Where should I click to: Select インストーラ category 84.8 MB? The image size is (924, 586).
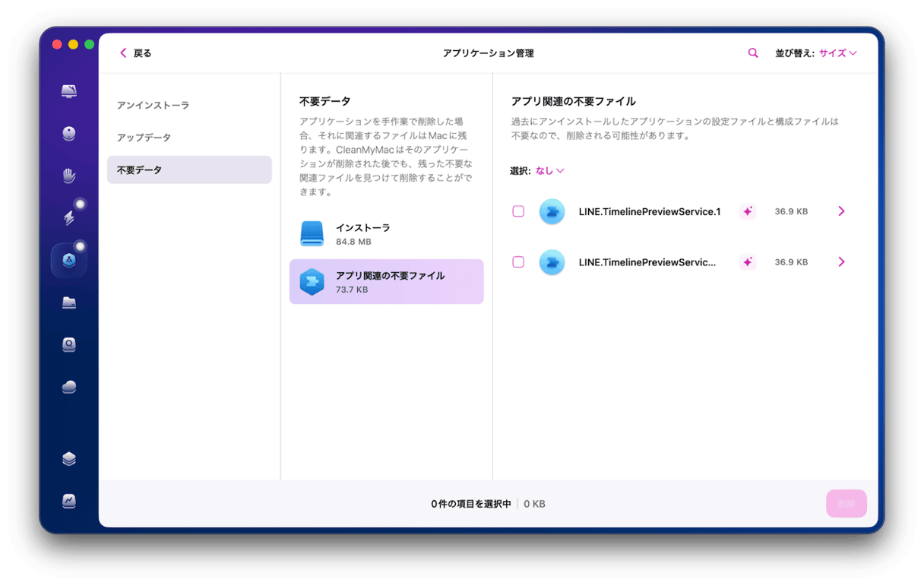386,234
